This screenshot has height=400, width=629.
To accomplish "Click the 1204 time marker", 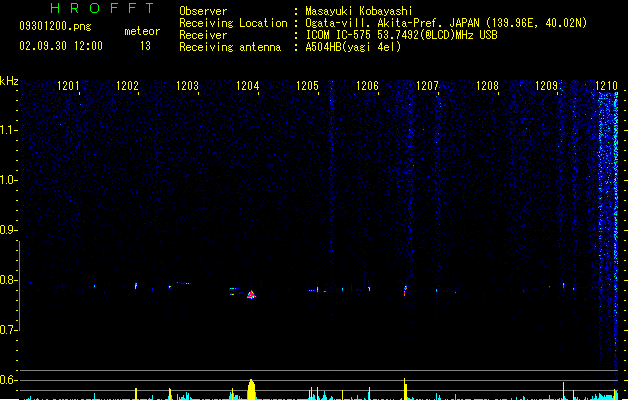I will point(248,86).
